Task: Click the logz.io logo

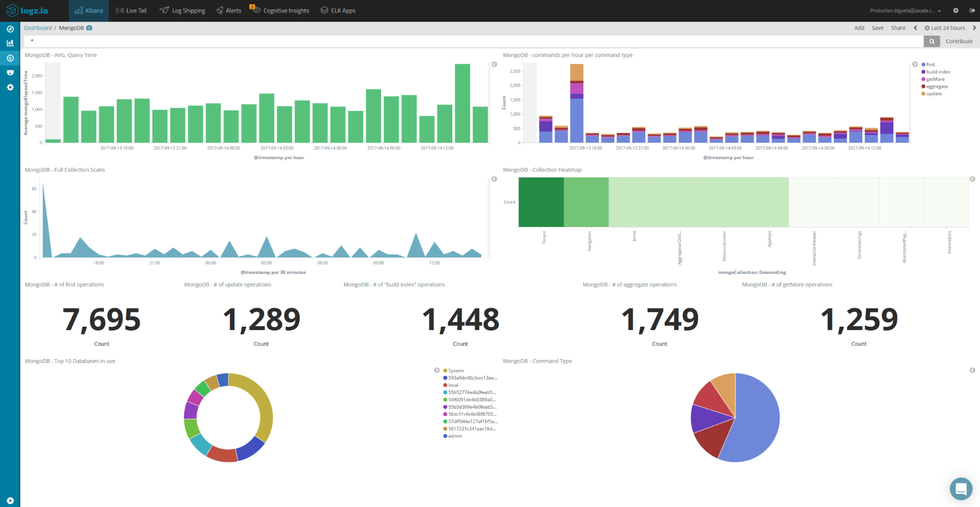Action: (x=27, y=10)
